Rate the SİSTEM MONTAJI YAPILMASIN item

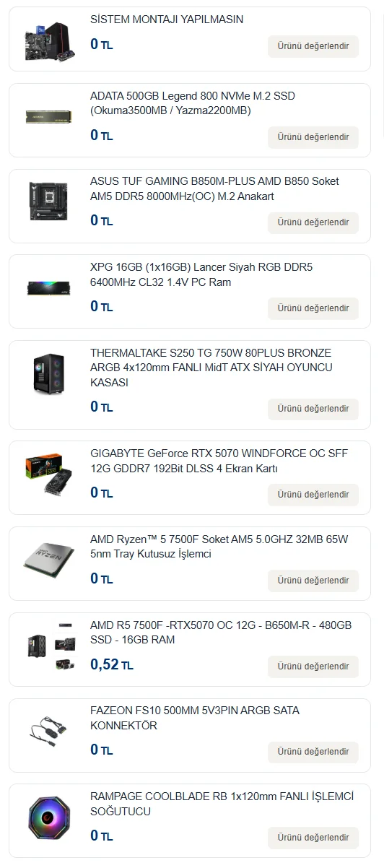click(313, 46)
